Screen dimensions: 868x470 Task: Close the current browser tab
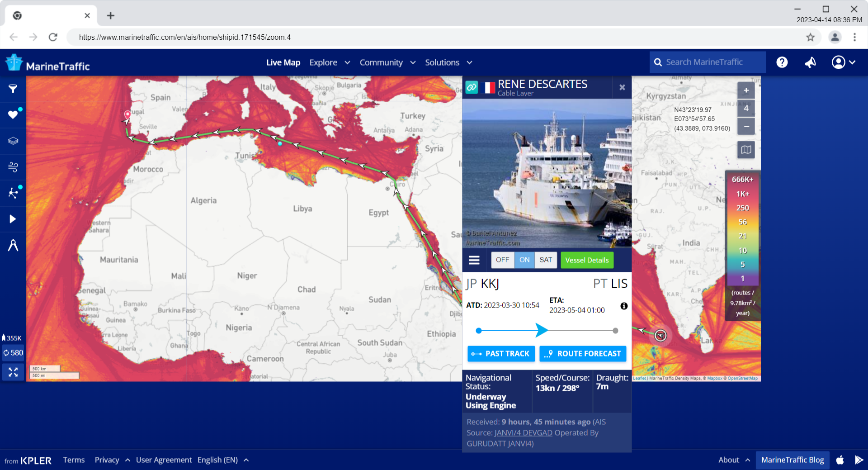coord(87,16)
